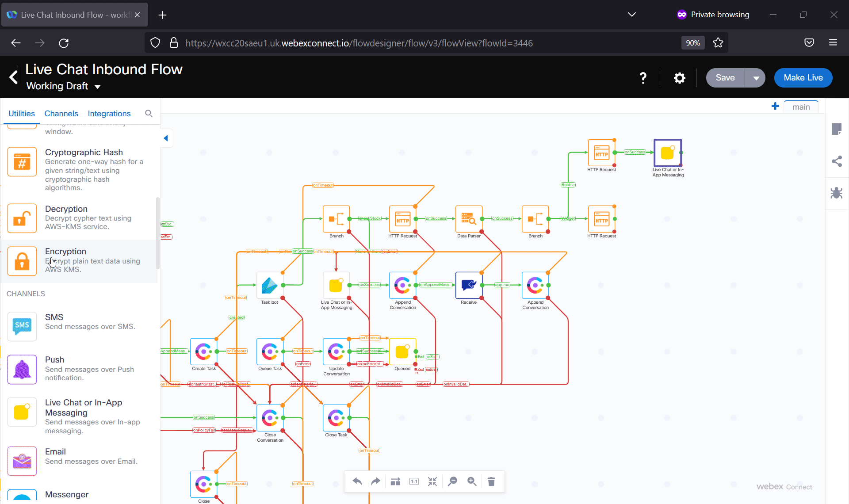
Task: Select the Cryptographic Hash node icon
Action: (22, 162)
